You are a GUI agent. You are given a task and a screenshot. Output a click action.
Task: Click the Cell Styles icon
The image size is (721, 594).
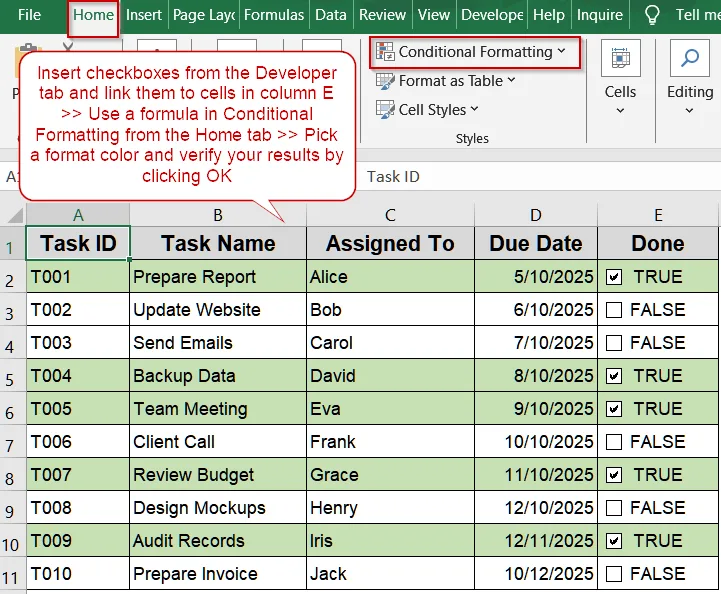click(x=385, y=110)
